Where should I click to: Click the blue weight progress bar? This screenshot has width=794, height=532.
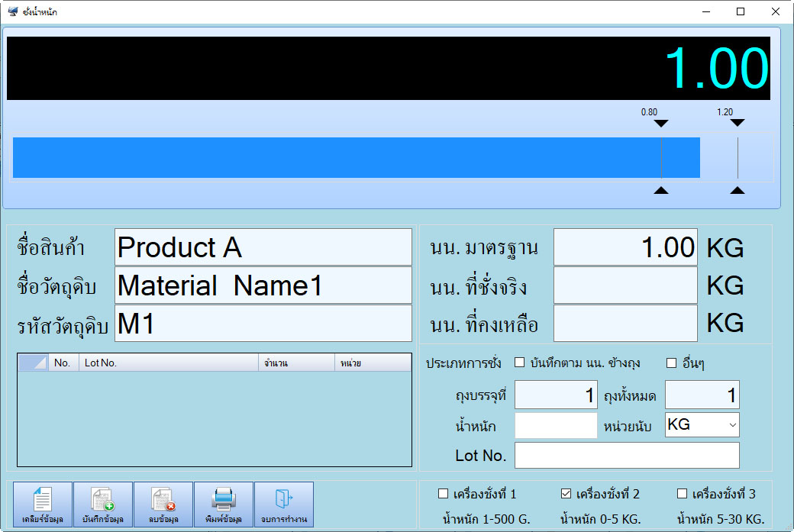[356, 157]
